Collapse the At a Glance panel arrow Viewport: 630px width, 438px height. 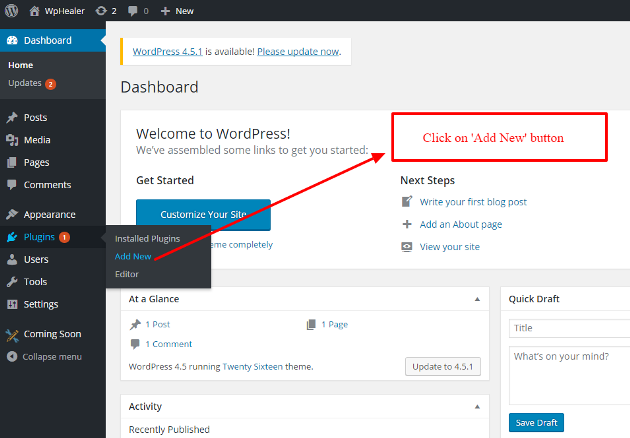tap(477, 299)
